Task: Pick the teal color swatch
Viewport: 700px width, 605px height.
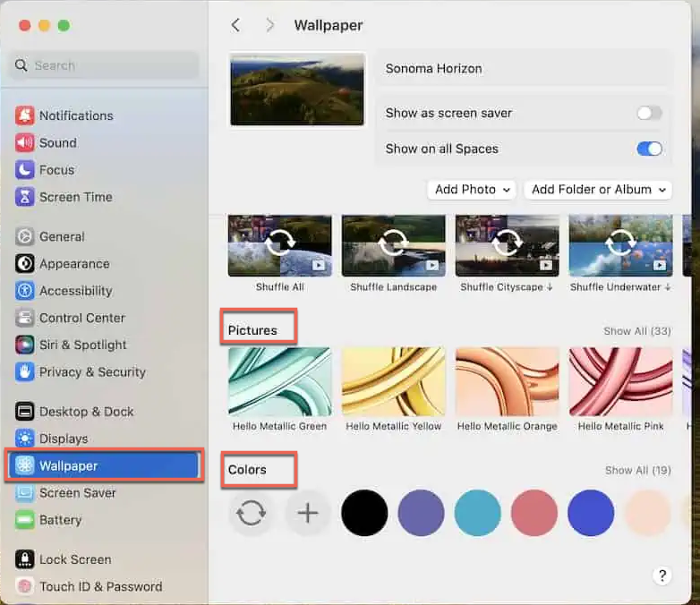Action: point(478,513)
